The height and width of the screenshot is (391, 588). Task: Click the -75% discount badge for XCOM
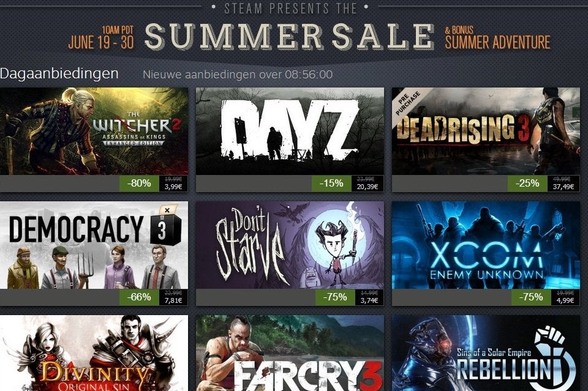pos(531,297)
